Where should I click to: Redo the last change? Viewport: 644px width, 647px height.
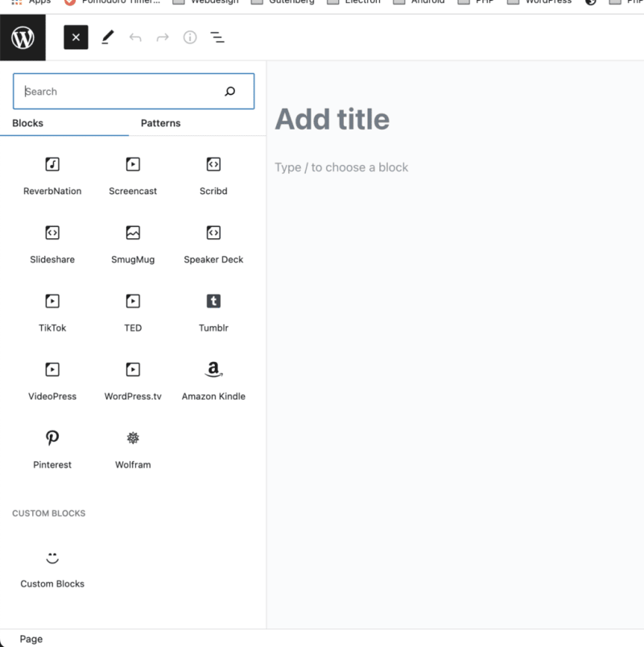(163, 38)
